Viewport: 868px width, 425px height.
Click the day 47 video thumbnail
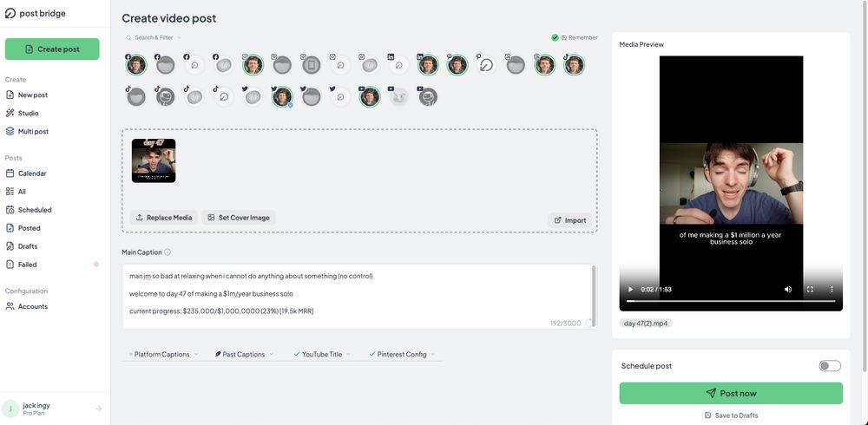pos(154,160)
